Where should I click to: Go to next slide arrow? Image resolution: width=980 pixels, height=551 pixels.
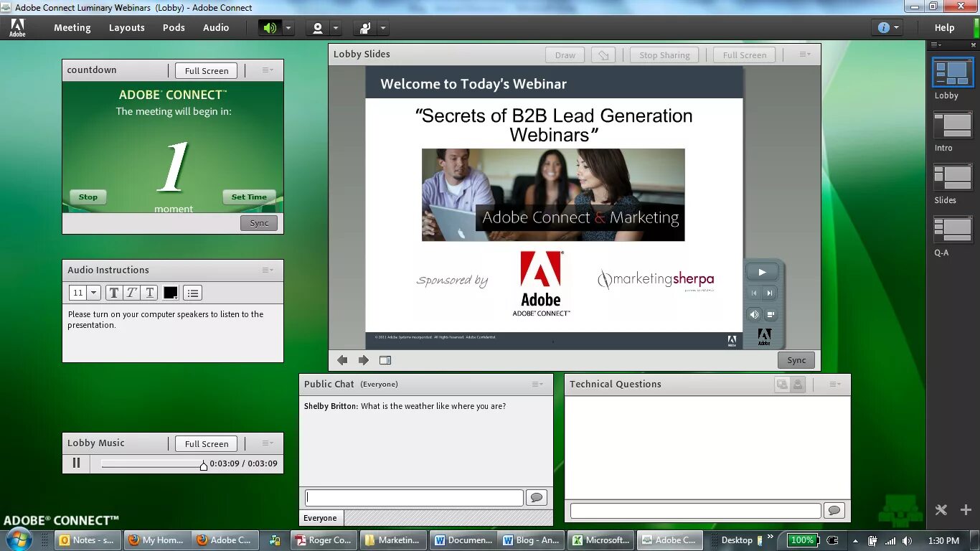(x=364, y=360)
